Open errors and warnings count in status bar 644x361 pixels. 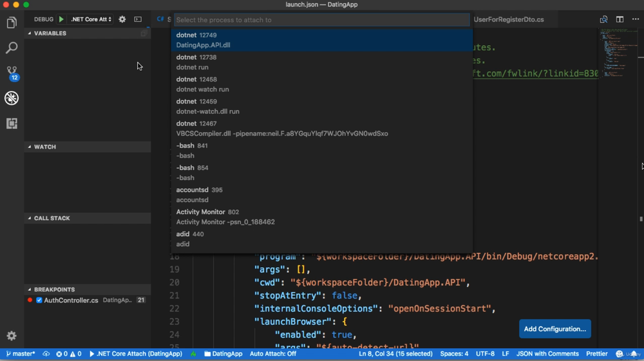click(x=69, y=354)
